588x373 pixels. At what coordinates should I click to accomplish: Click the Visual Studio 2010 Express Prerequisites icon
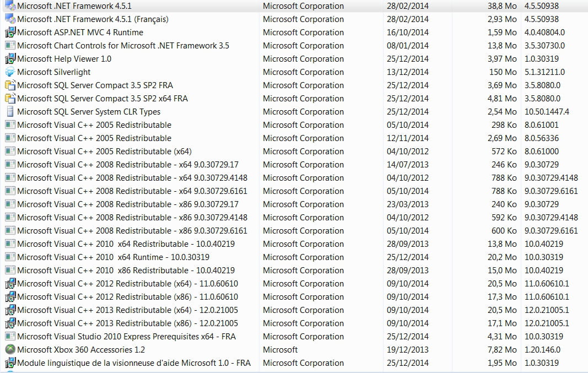10,336
